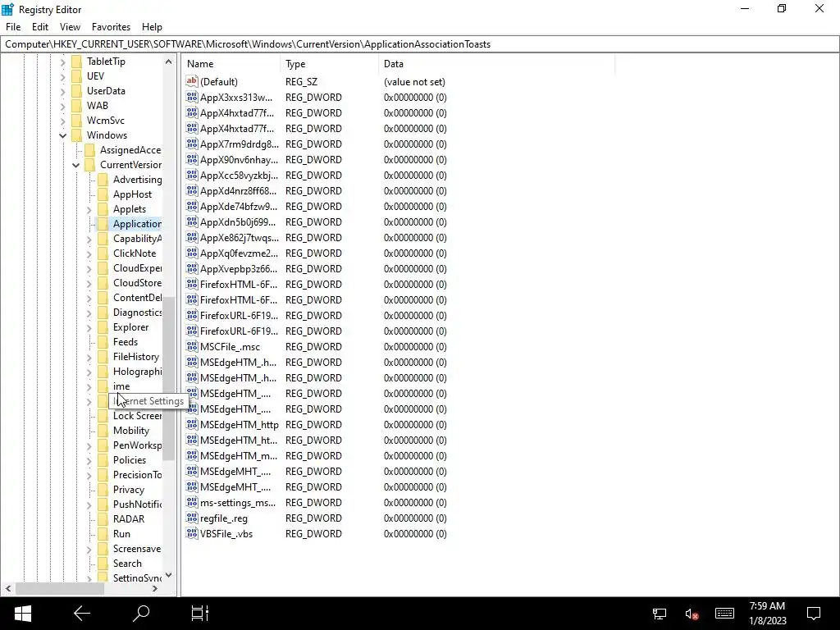Collapse the CurrentVersion tree node
Image resolution: width=840 pixels, height=630 pixels.
[76, 165]
